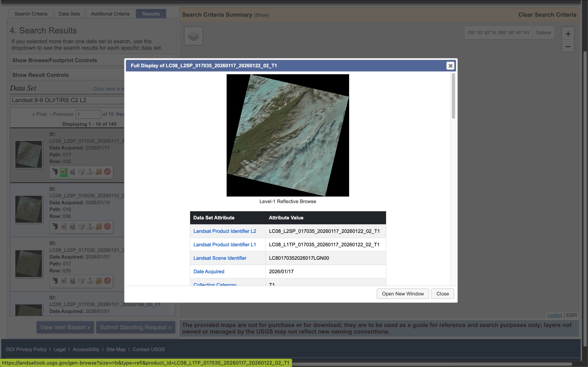Expand Show Result Controls section
Screen dimensions: 588x367
coord(41,75)
